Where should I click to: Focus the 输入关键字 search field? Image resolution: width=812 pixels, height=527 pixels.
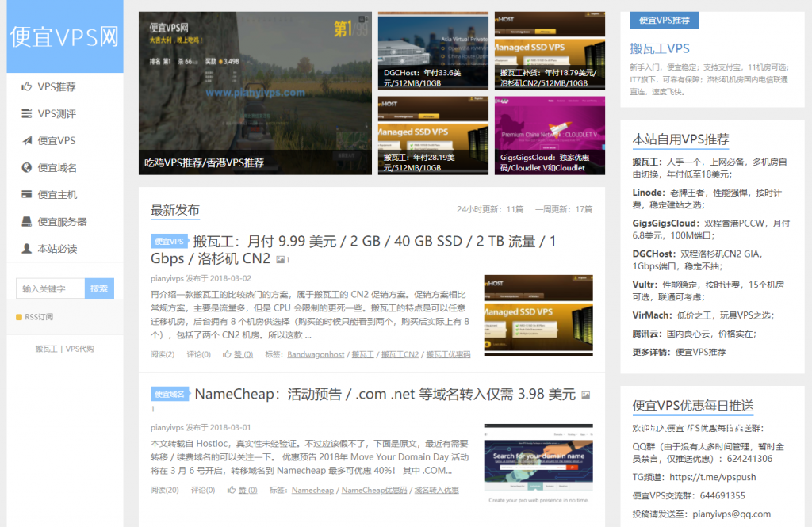[50, 288]
